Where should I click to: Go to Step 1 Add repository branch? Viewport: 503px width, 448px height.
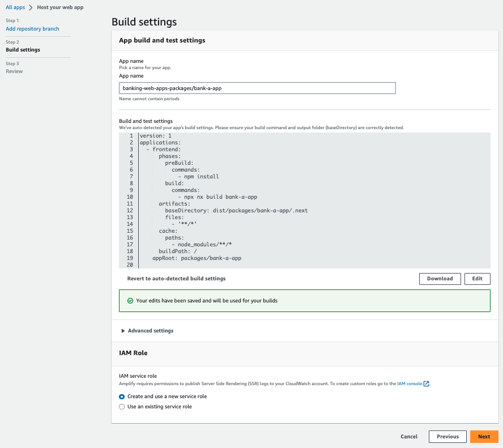(32, 28)
